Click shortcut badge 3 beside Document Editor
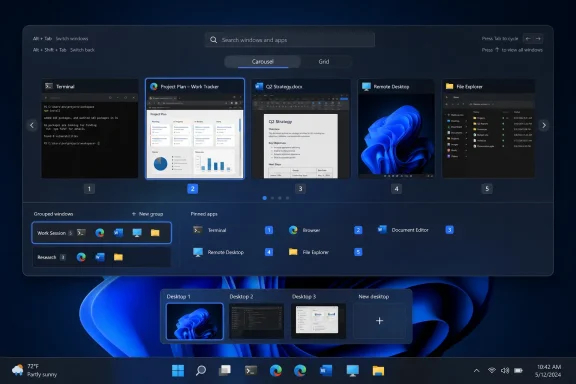Viewport: 576px width, 384px height. pos(449,230)
